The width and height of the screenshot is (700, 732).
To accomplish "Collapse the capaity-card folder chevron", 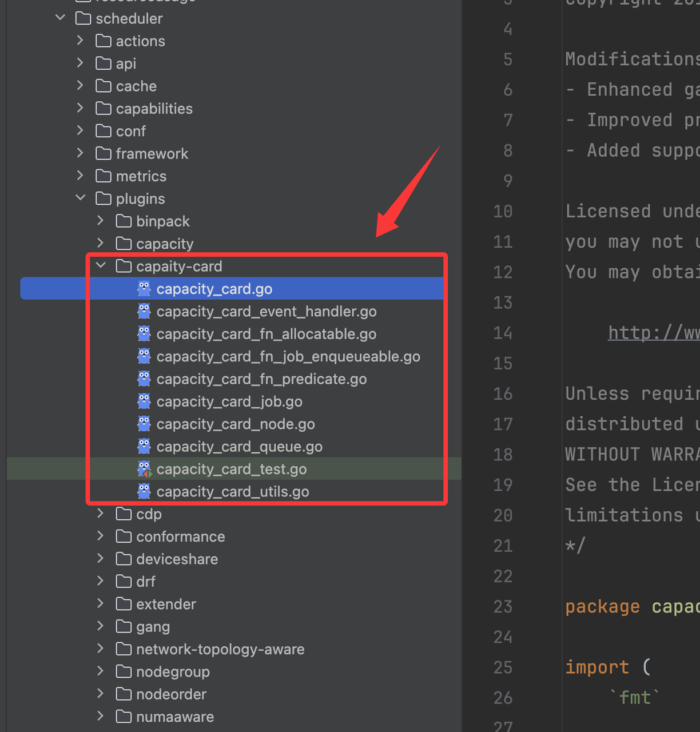I will point(101,265).
